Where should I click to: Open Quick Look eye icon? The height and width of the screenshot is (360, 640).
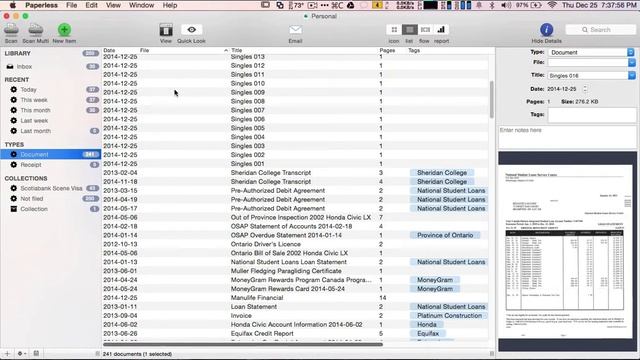click(x=191, y=30)
